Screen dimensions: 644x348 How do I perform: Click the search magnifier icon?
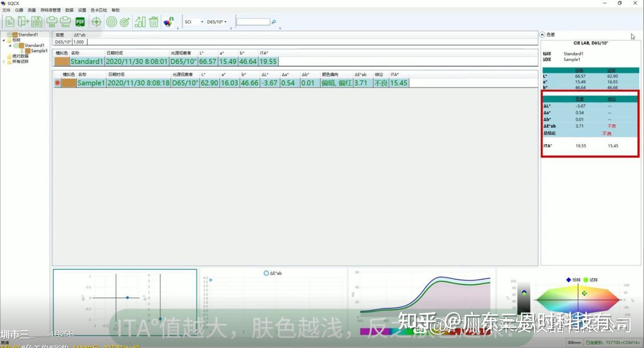click(x=273, y=22)
